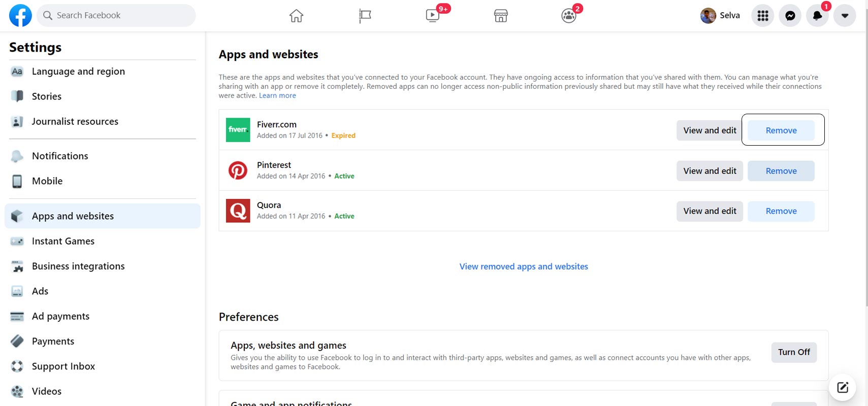
Task: Click the Quora app name
Action: pyautogui.click(x=269, y=205)
